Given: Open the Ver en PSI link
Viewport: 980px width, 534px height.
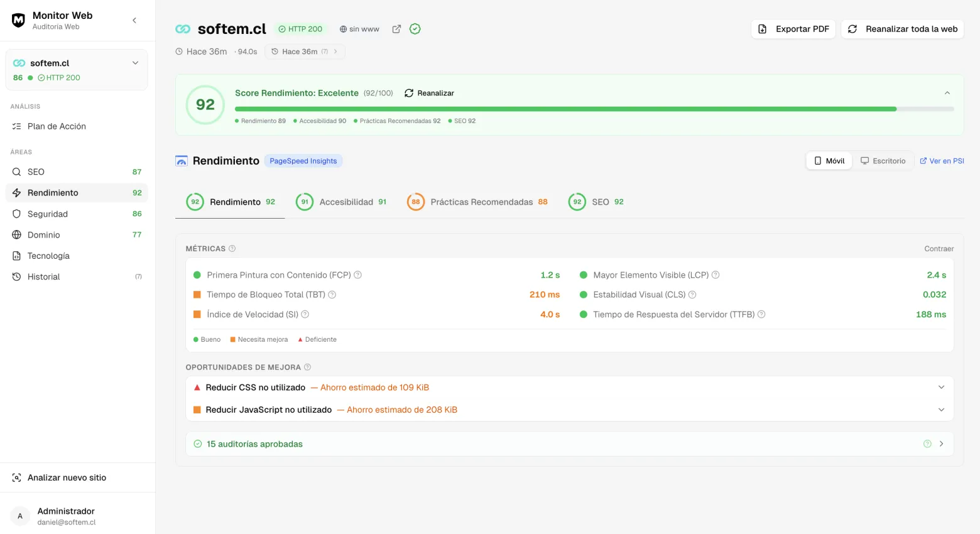Looking at the screenshot, I should [942, 161].
